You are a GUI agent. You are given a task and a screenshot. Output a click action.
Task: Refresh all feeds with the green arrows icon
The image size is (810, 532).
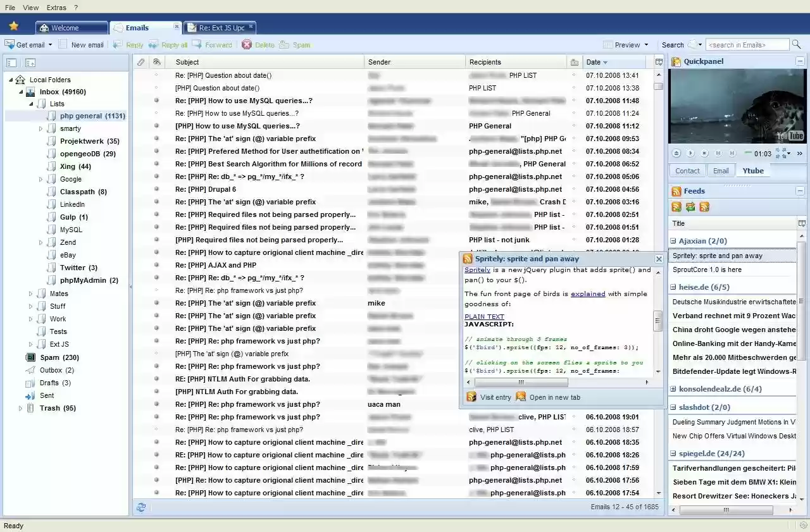point(690,206)
